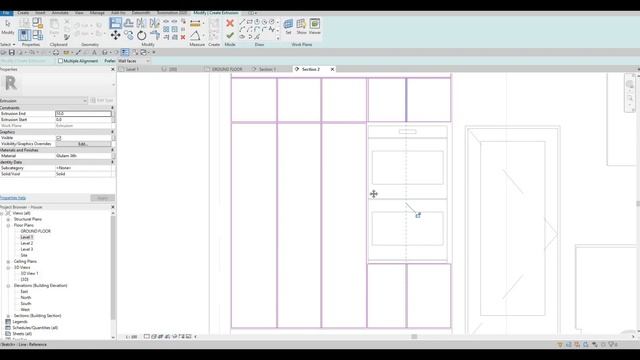Click the Extrusion End value field
This screenshot has width=640, height=360.
pos(83,114)
